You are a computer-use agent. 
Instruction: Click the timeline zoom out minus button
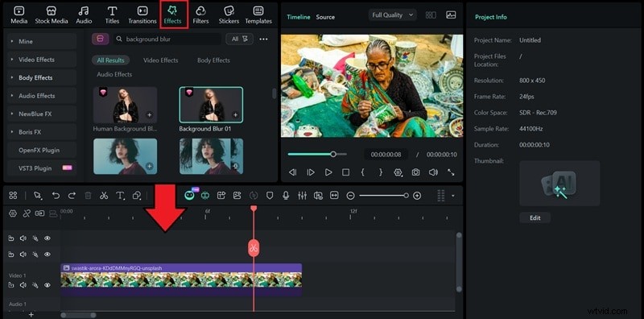[350, 196]
